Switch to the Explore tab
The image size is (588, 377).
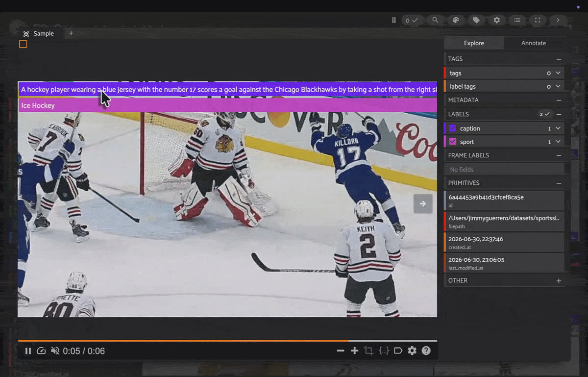pos(474,43)
